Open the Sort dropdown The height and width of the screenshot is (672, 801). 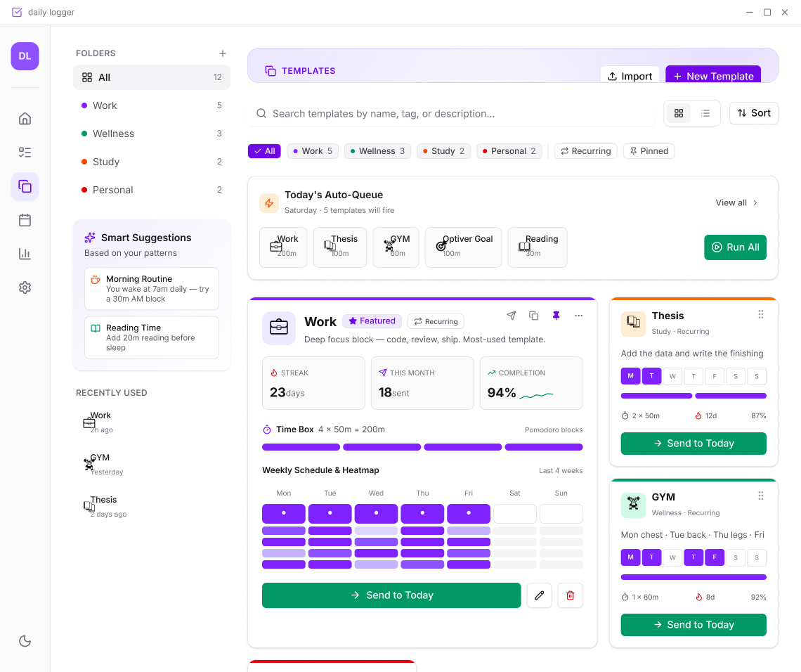[x=753, y=113]
